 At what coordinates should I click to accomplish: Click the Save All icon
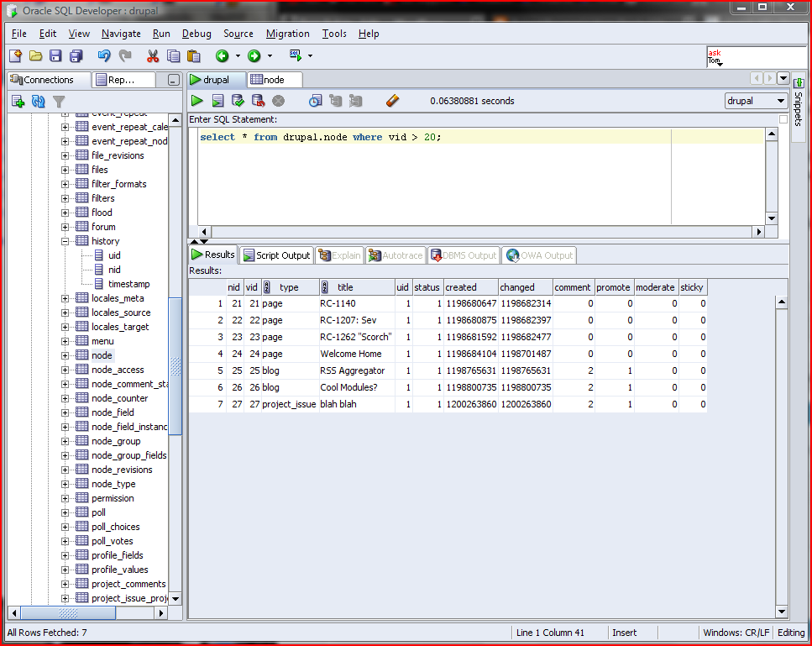tap(76, 56)
